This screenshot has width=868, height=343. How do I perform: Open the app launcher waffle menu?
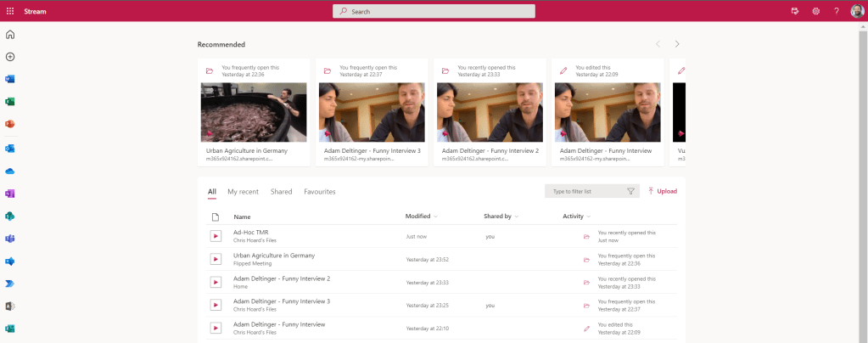click(x=10, y=11)
